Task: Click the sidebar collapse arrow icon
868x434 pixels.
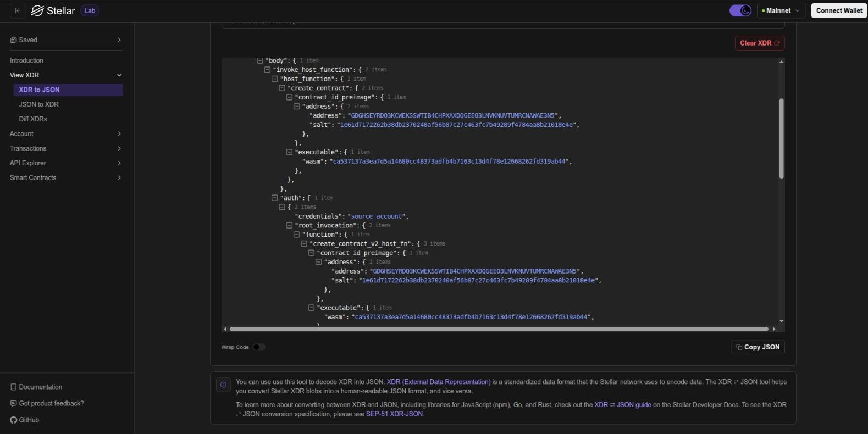Action: point(18,10)
